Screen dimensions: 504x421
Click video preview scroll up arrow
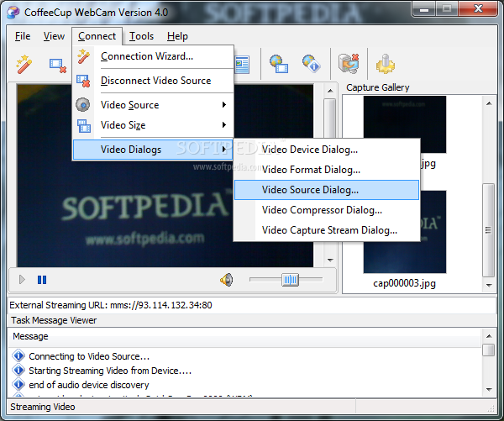point(330,91)
